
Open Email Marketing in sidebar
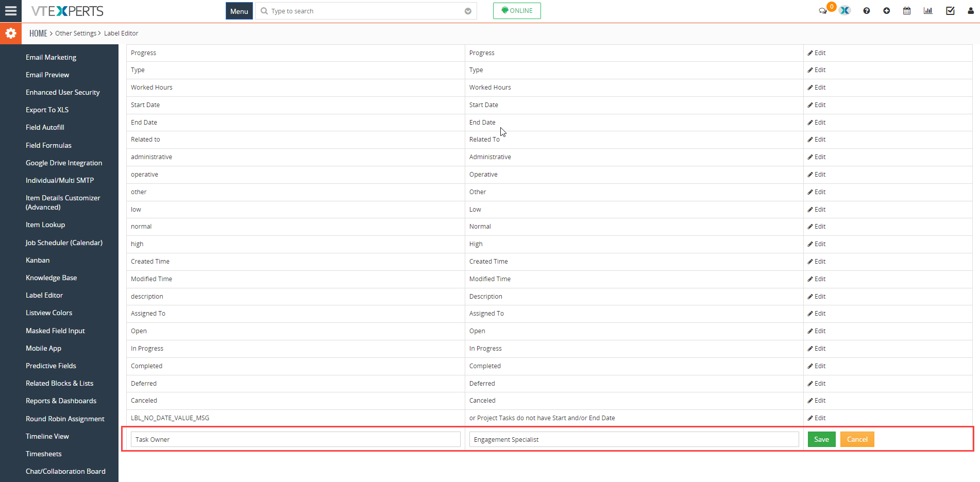point(51,57)
